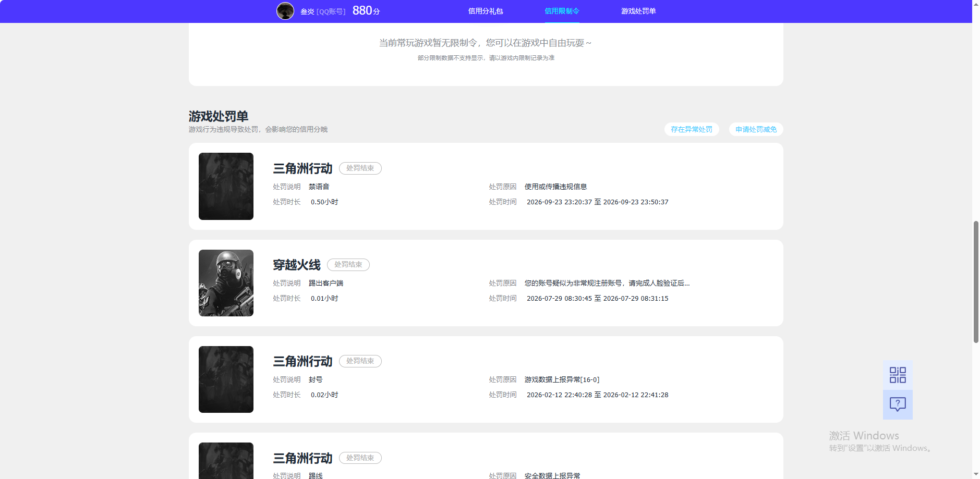Switch to 信用限制令 tab

point(562,11)
